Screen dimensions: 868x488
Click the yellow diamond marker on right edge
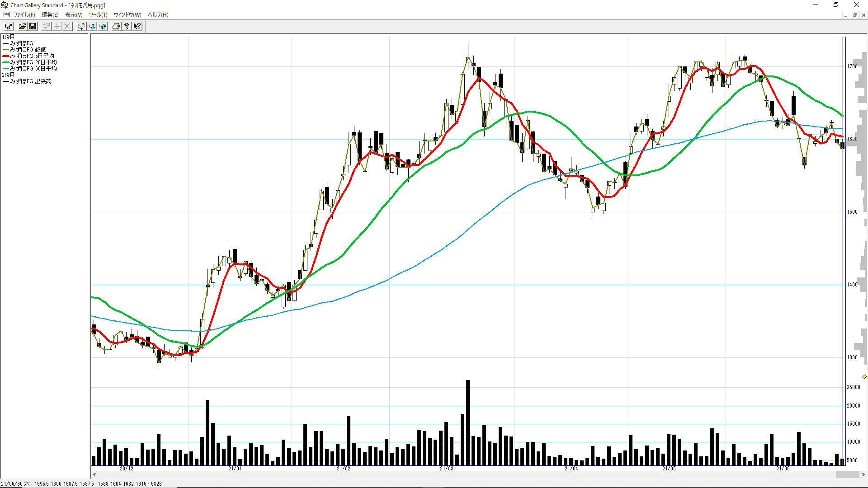pos(864,376)
